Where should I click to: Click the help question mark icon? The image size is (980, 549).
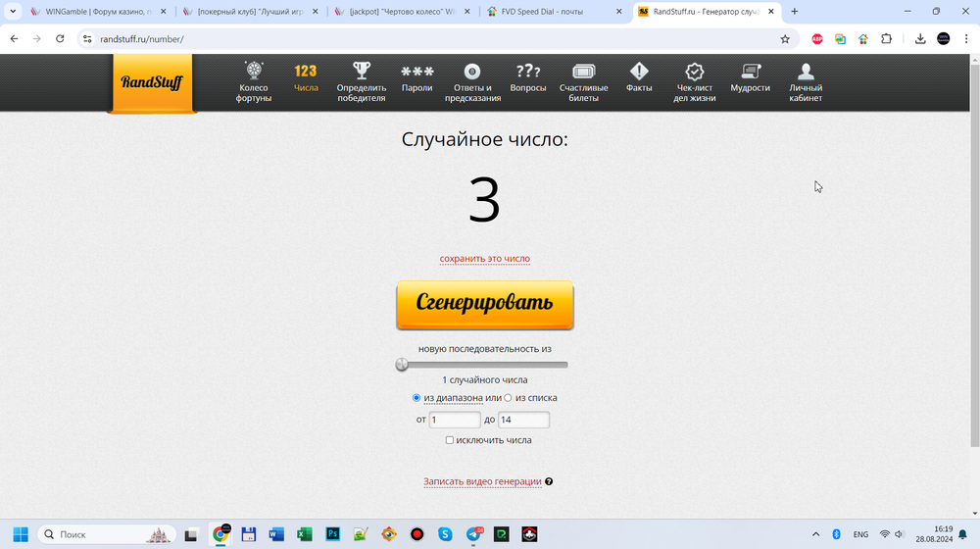(549, 481)
